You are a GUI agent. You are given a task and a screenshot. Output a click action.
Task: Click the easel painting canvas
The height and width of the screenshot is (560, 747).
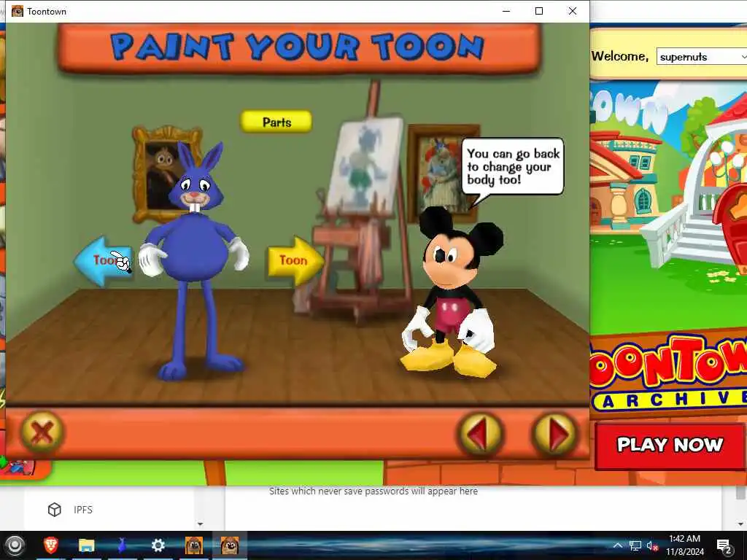pyautogui.click(x=366, y=164)
